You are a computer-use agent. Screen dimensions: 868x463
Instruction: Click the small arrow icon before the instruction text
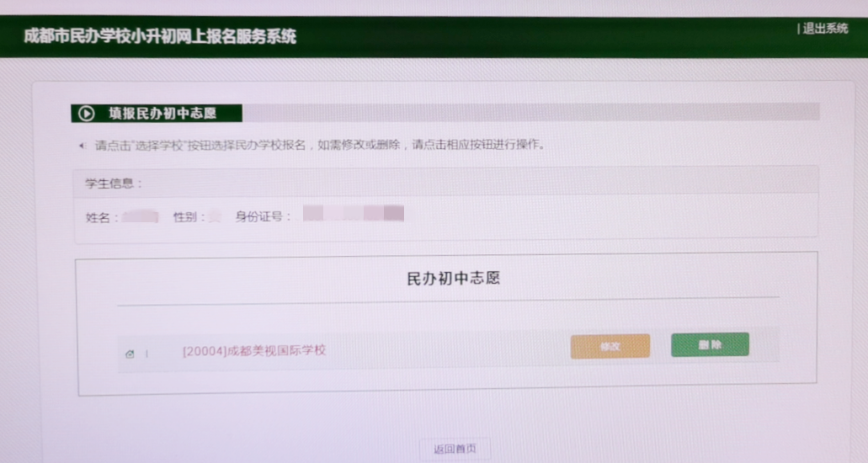[x=82, y=146]
